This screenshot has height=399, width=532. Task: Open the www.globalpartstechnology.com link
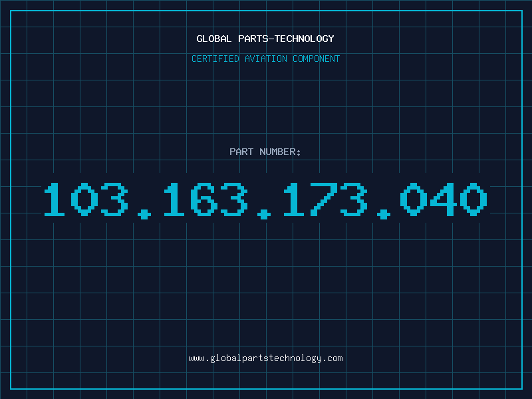coord(265,358)
